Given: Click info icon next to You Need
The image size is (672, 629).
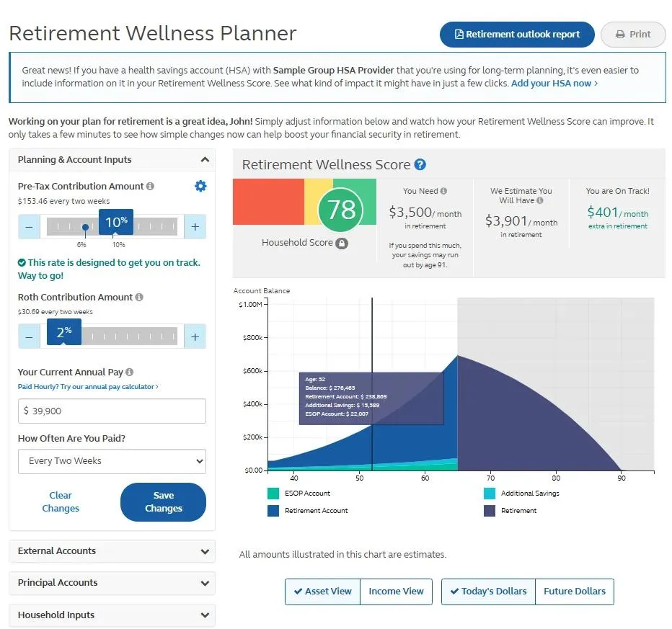Looking at the screenshot, I should pos(443,192).
